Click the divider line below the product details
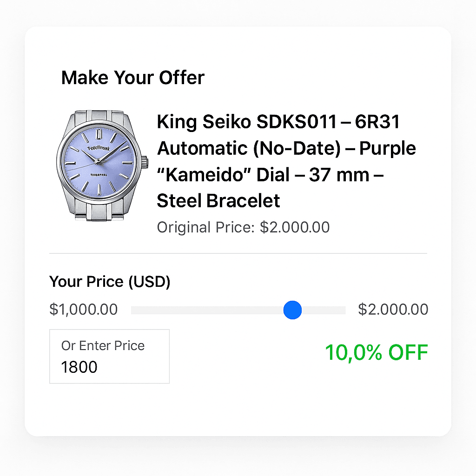Viewport: 476px width, 476px height. 238,253
